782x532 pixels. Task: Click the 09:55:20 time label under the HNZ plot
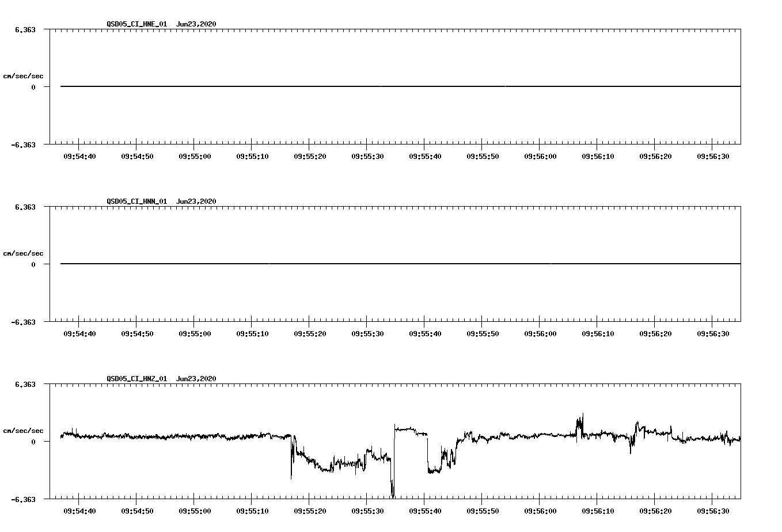310,511
